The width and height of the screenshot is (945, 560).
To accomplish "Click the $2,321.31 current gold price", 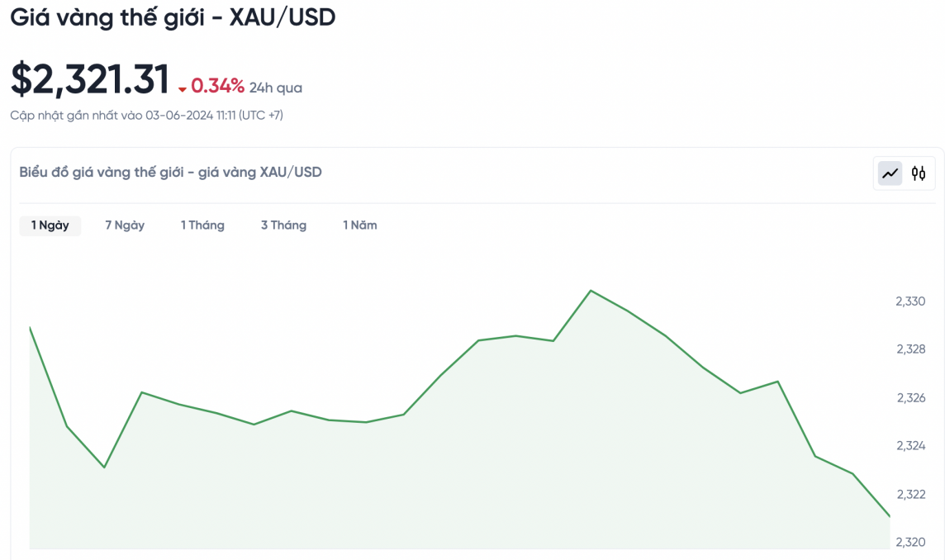I will pyautogui.click(x=90, y=79).
